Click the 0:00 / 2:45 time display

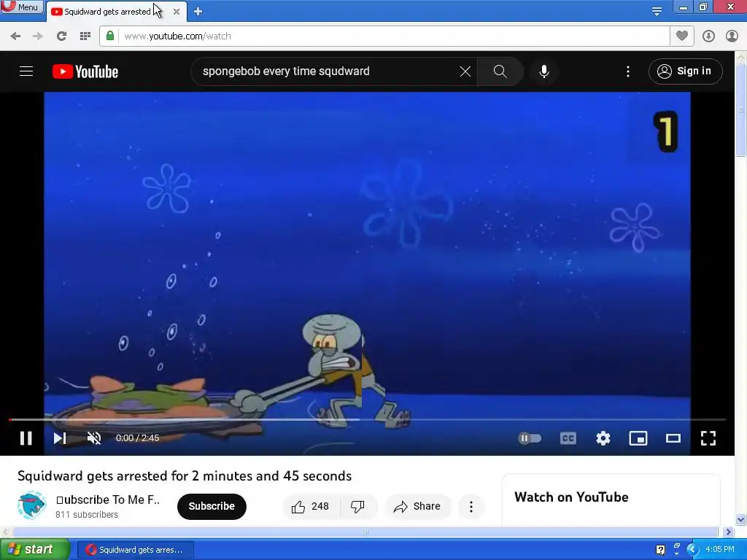click(x=137, y=438)
